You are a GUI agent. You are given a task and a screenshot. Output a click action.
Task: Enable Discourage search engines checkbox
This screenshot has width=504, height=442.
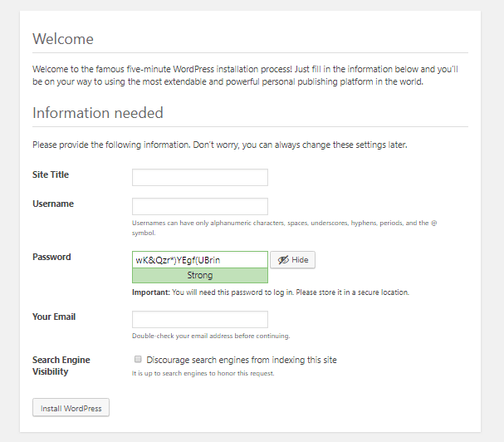click(138, 359)
